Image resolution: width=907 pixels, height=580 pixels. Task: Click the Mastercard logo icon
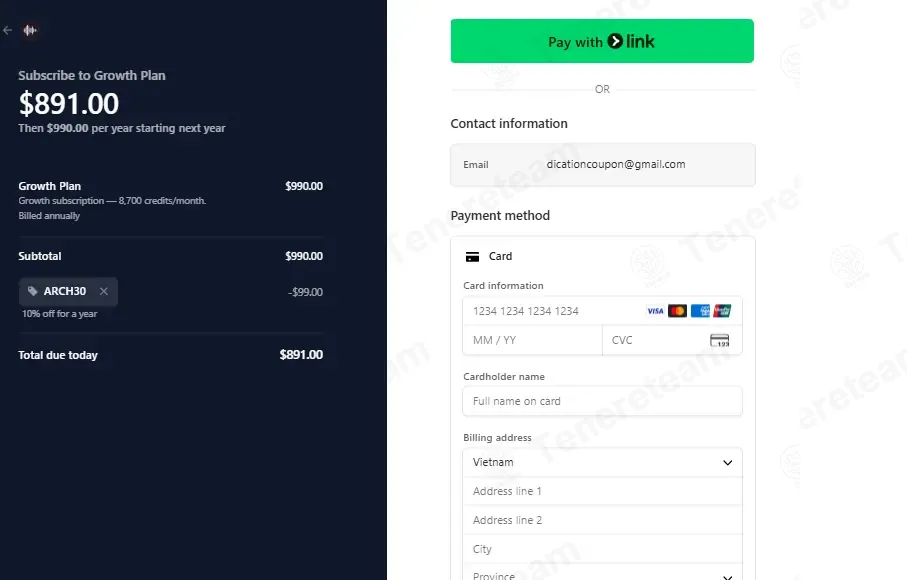pyautogui.click(x=677, y=311)
